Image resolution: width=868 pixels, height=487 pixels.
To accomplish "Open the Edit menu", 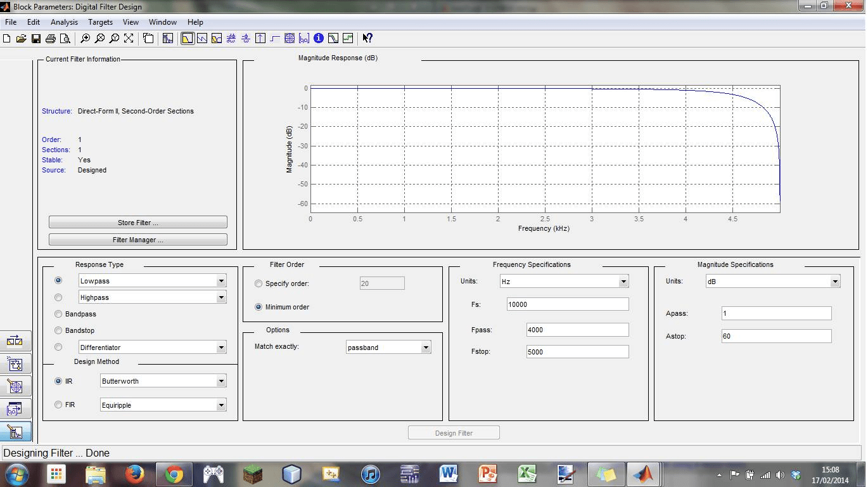I will pos(34,22).
